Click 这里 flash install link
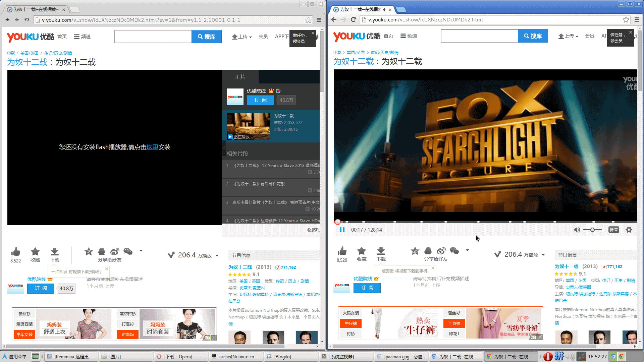The image size is (644, 362). (152, 147)
